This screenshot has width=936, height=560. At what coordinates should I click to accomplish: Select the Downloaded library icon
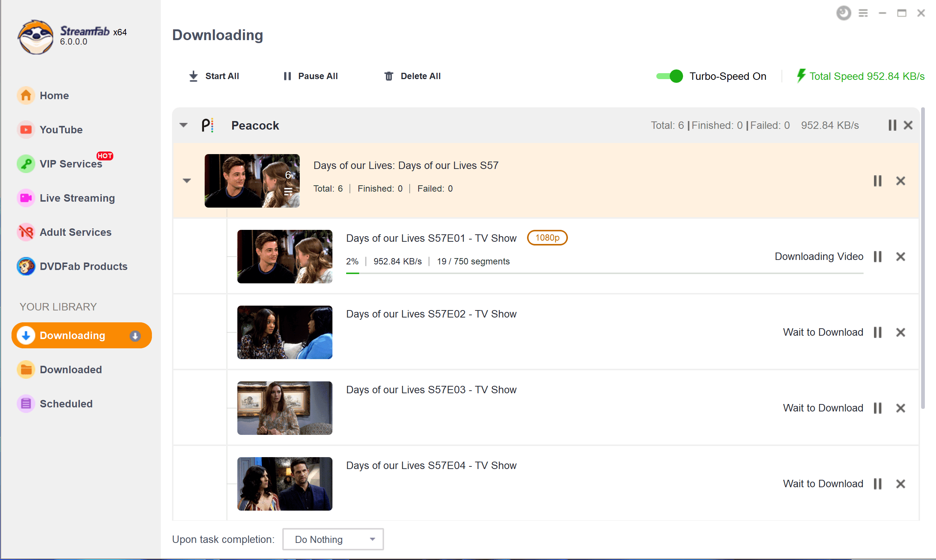25,369
